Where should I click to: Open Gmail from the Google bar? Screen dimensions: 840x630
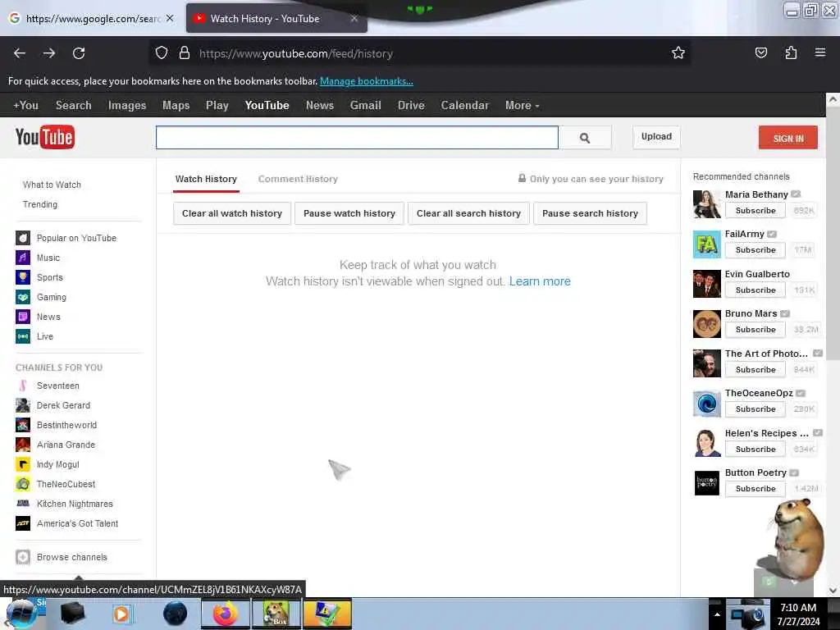(365, 106)
